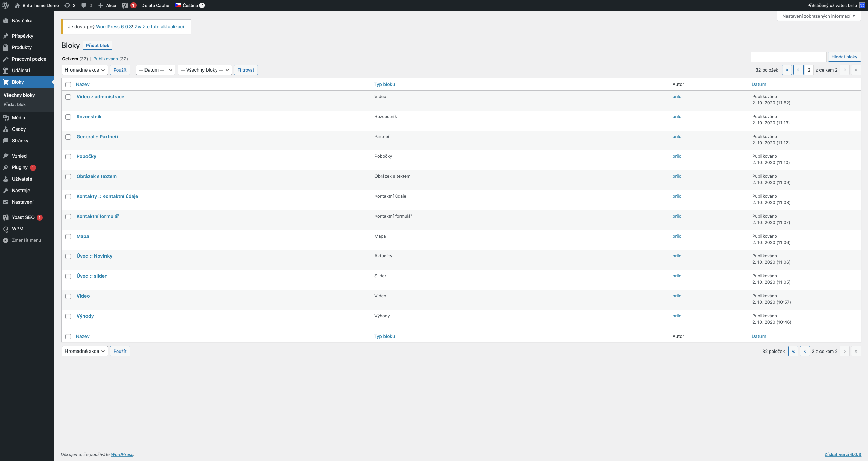Open Pluginy in the sidebar menu

(20, 167)
